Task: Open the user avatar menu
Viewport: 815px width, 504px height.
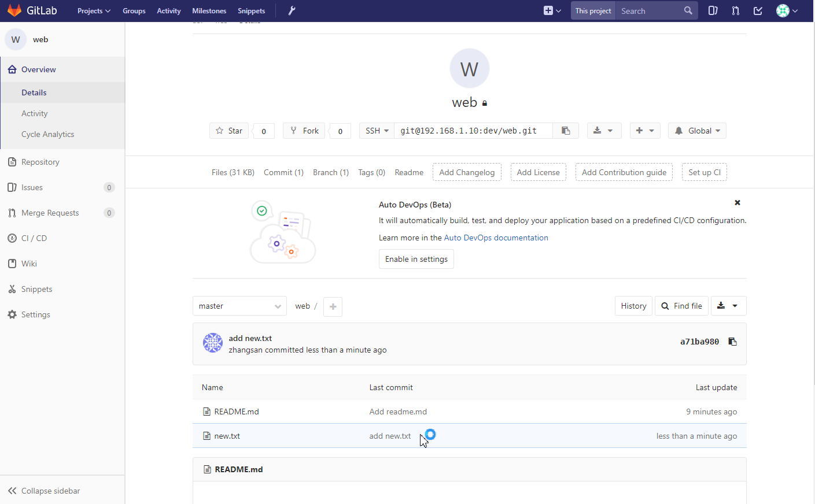Action: (787, 10)
